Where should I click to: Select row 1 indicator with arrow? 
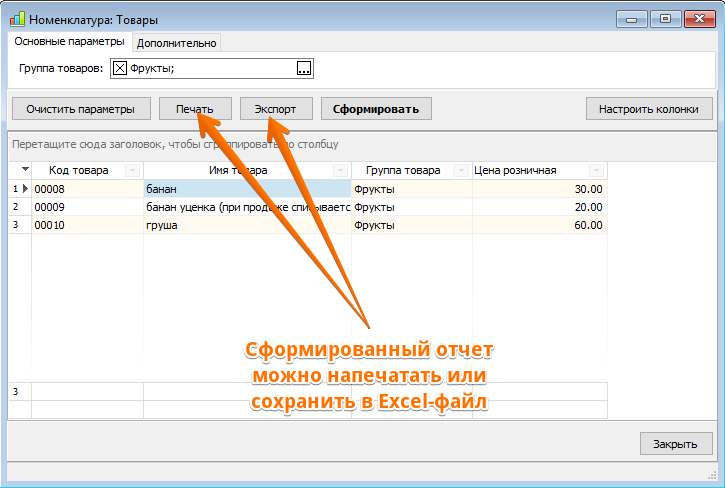(20, 189)
